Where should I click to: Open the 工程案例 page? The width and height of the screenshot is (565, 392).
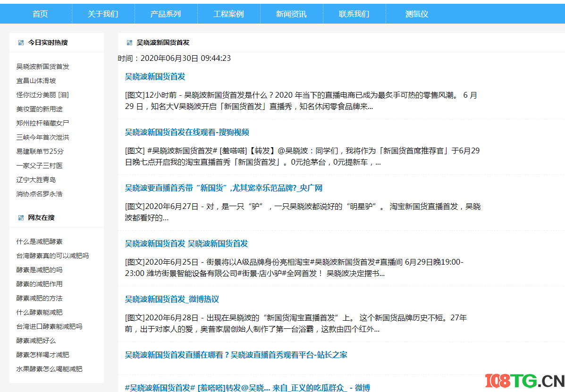pos(228,14)
